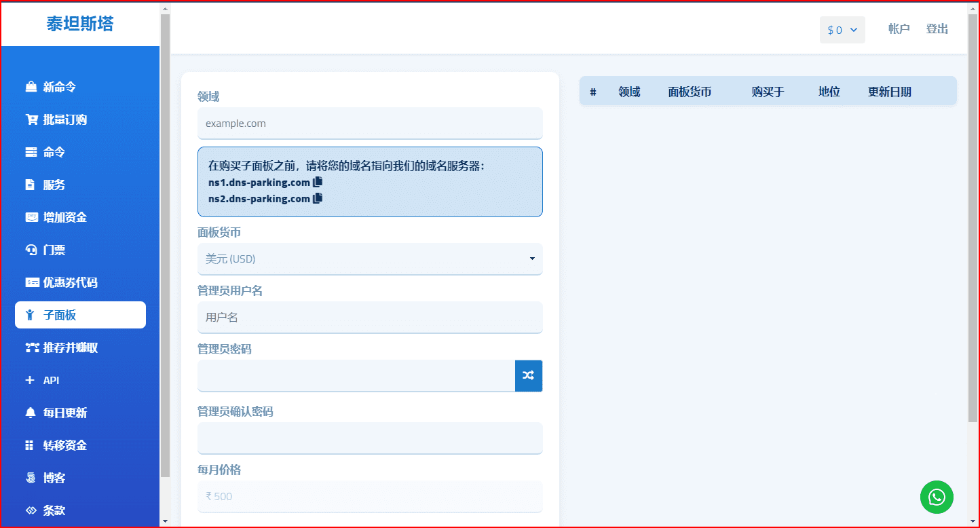Copy the ns1.dns-parking.com nameserver
Viewport: 980px width, 528px height.
click(x=318, y=182)
